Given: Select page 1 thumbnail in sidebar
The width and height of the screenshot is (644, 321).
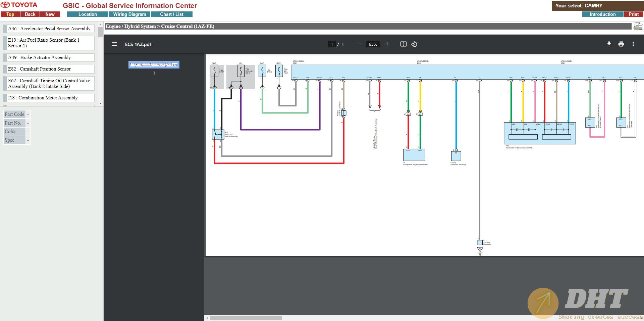Looking at the screenshot, I should (154, 64).
